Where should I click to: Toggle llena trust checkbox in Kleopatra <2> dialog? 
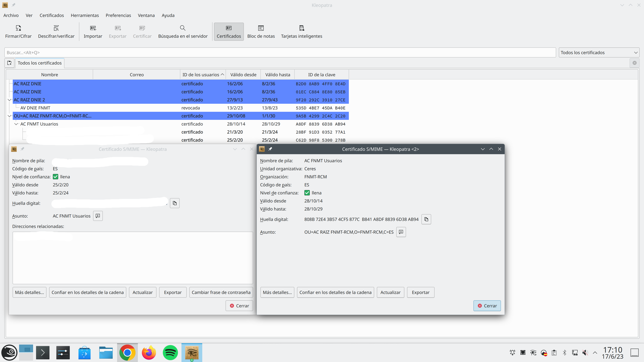(x=307, y=193)
